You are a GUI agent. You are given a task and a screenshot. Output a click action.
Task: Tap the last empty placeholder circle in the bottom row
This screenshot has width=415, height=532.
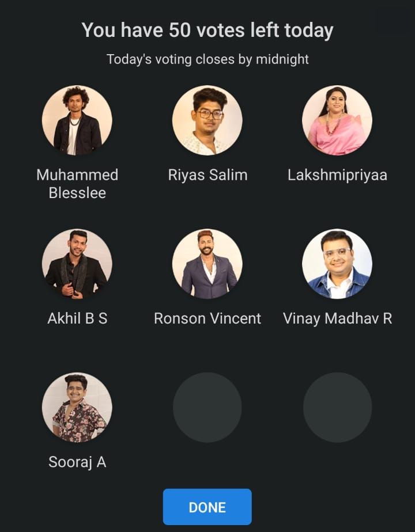(337, 407)
